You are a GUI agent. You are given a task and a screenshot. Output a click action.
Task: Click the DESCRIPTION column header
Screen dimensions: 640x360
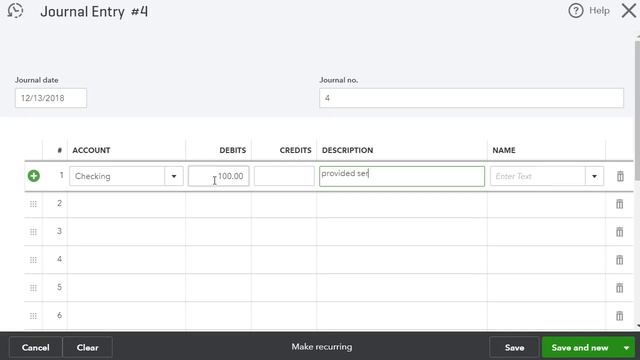click(347, 150)
